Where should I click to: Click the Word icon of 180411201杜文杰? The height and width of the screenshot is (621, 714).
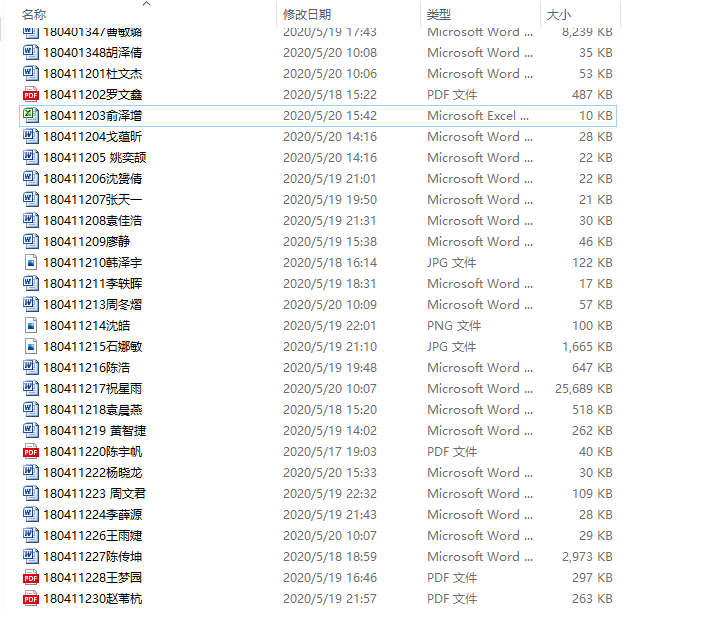pos(30,74)
